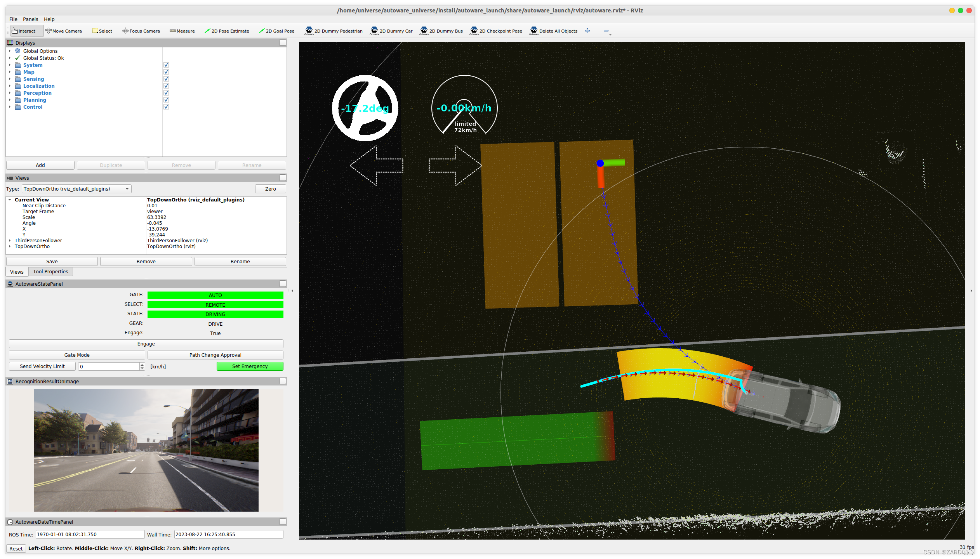
Task: Toggle visibility of the Planning display
Action: point(166,99)
